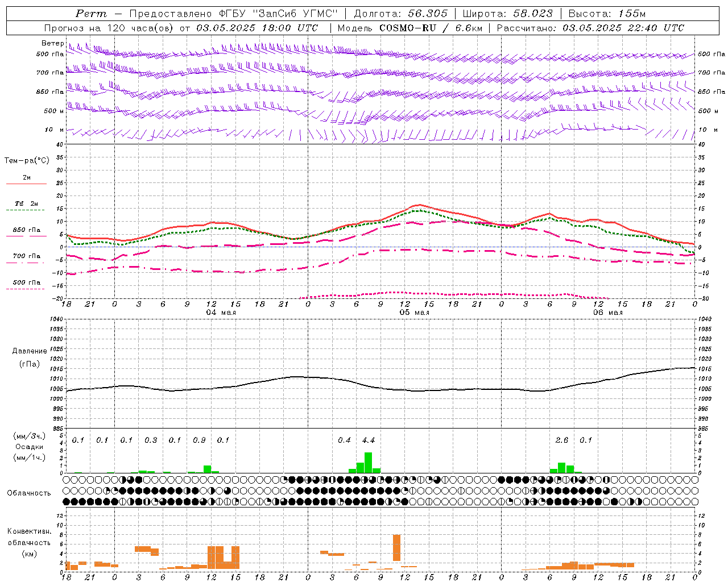The image size is (728, 582).
Task: Click the latitude value 58.023
Action: (x=532, y=14)
